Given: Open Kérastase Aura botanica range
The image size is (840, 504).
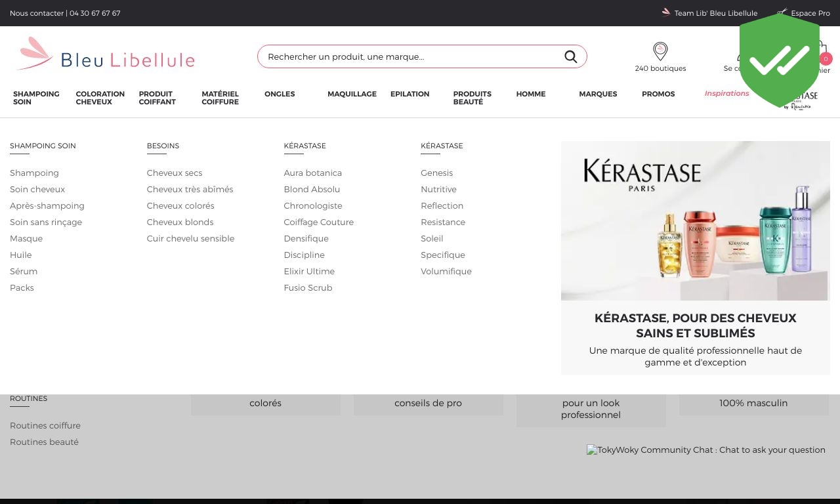Looking at the screenshot, I should [313, 173].
